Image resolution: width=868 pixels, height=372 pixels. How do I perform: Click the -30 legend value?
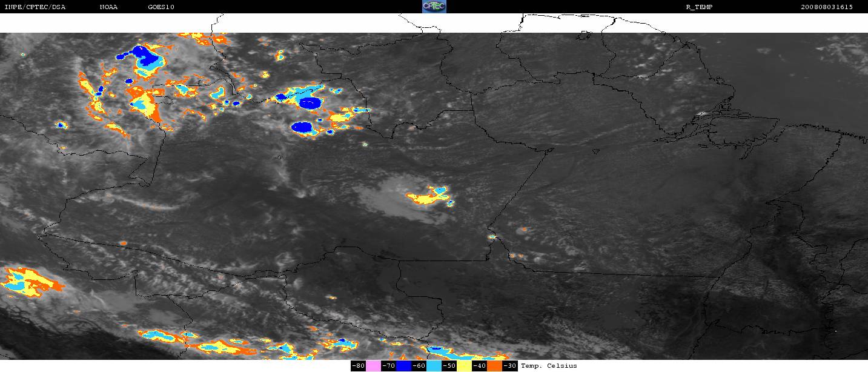point(509,366)
